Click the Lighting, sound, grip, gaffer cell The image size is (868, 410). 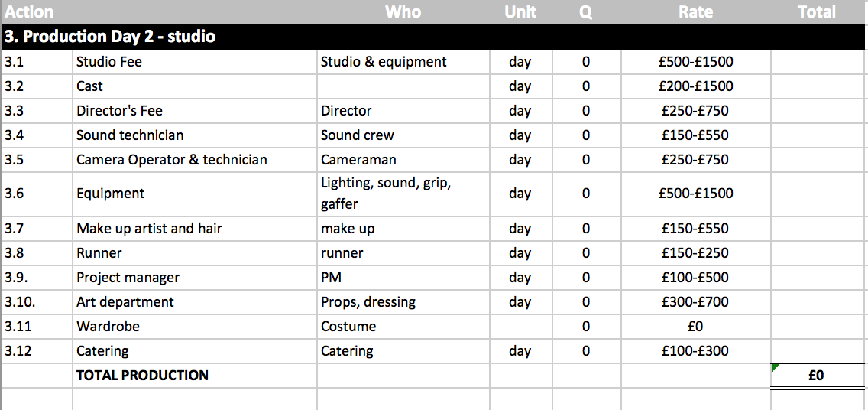(x=403, y=194)
